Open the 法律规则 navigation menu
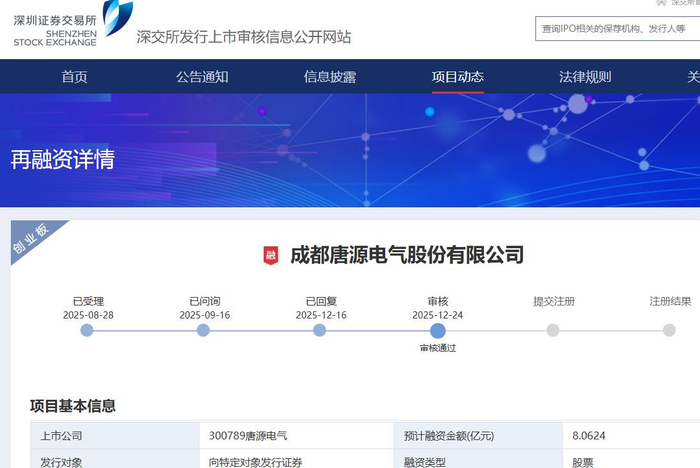The image size is (700, 468). point(585,77)
